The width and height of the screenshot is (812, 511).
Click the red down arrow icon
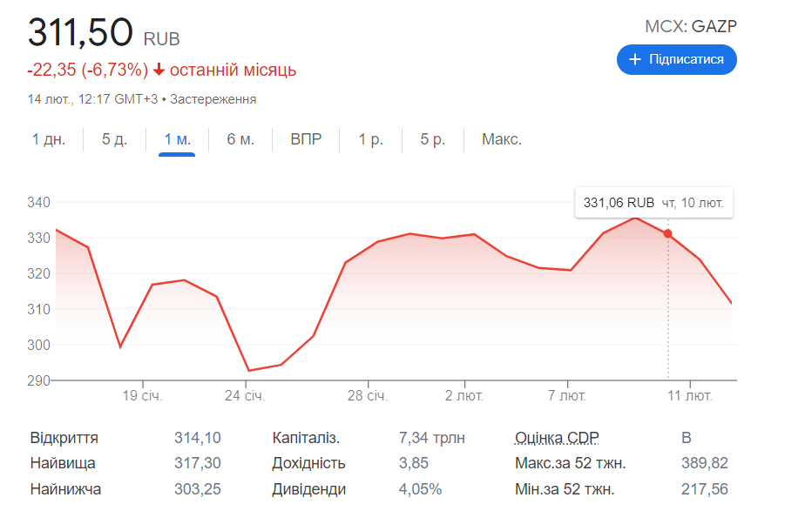pyautogui.click(x=159, y=70)
